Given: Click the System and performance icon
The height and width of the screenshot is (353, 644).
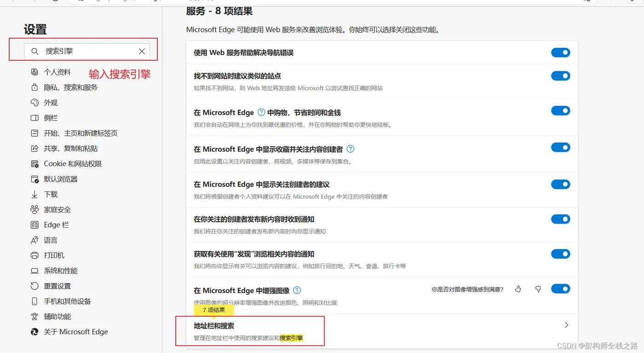Looking at the screenshot, I should click(x=34, y=271).
